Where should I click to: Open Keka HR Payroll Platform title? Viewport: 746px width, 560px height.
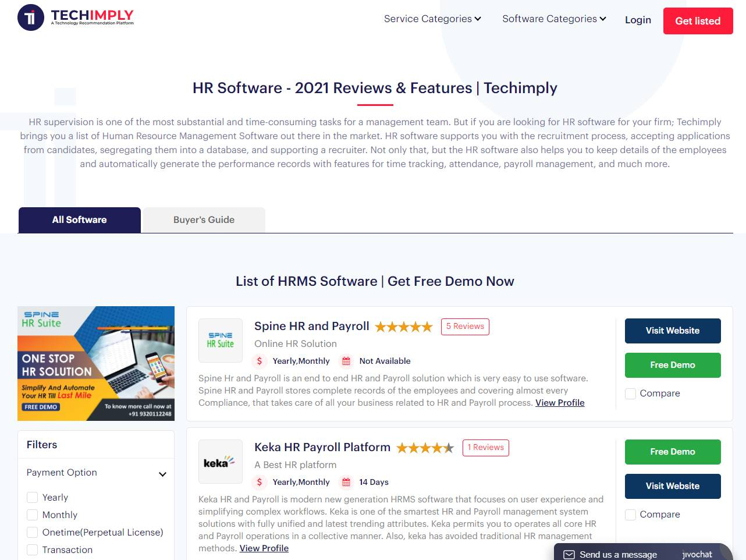coord(322,447)
